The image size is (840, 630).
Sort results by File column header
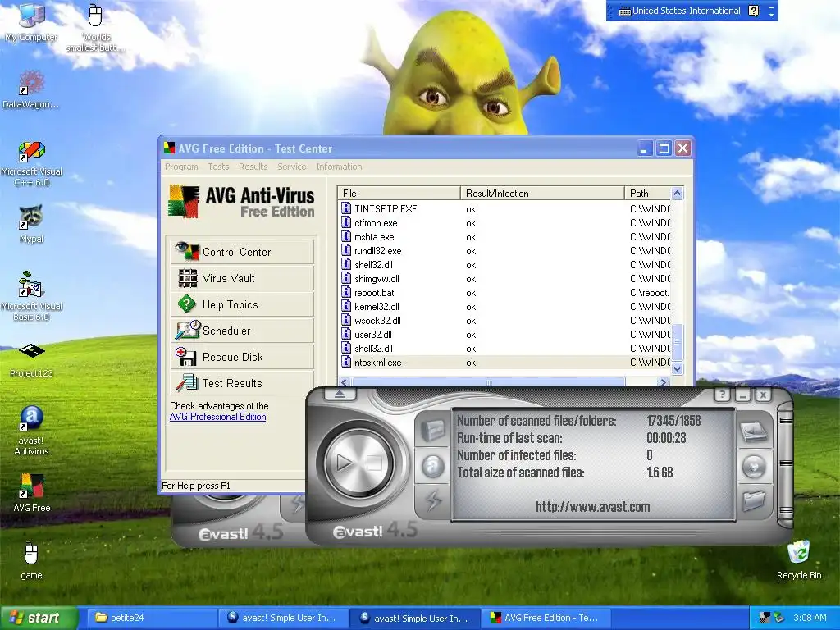[399, 193]
